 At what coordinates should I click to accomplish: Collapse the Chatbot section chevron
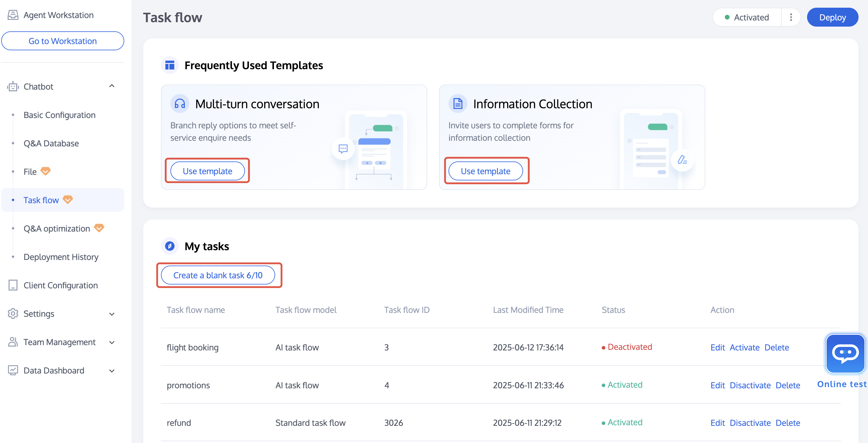click(x=112, y=86)
